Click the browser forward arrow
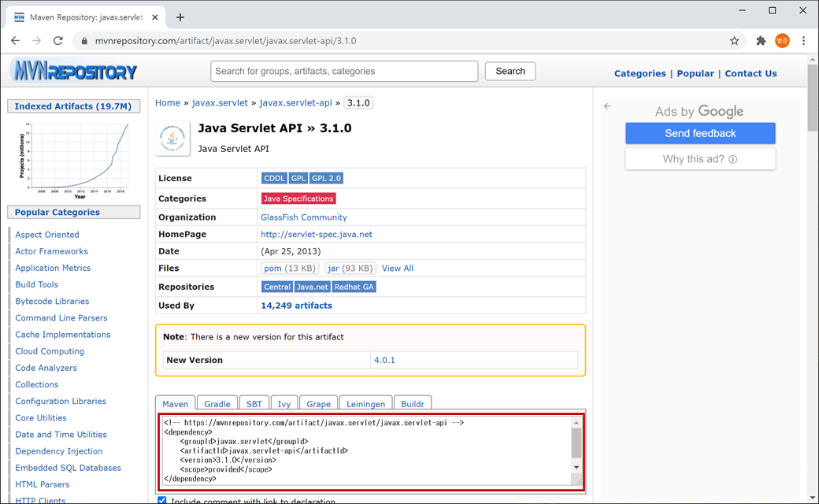819x504 pixels. pyautogui.click(x=36, y=41)
